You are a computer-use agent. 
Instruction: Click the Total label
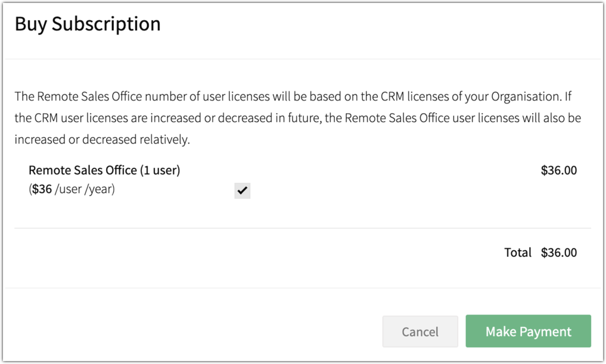517,252
